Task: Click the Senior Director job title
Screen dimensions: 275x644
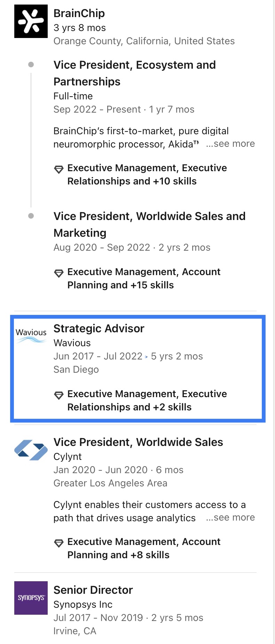Action: pos(93,590)
